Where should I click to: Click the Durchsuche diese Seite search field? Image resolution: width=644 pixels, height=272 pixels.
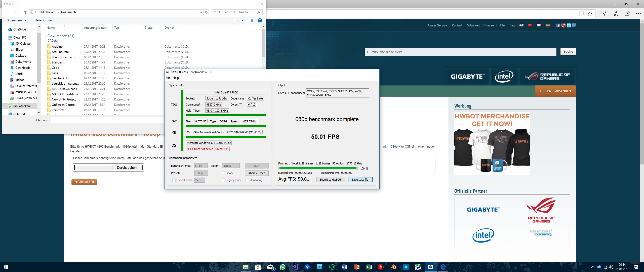[x=460, y=52]
